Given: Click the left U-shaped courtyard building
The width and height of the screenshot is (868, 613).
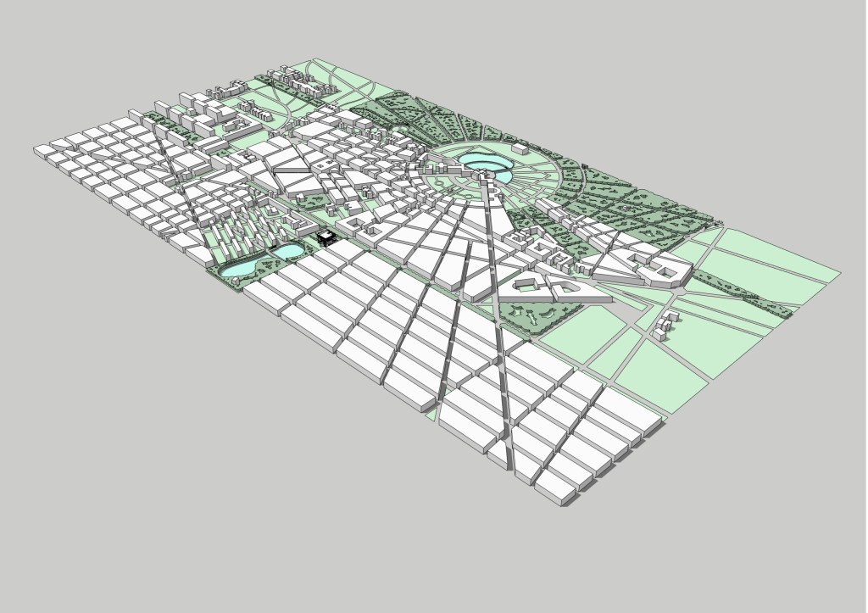Looking at the screenshot, I should [x=527, y=286].
